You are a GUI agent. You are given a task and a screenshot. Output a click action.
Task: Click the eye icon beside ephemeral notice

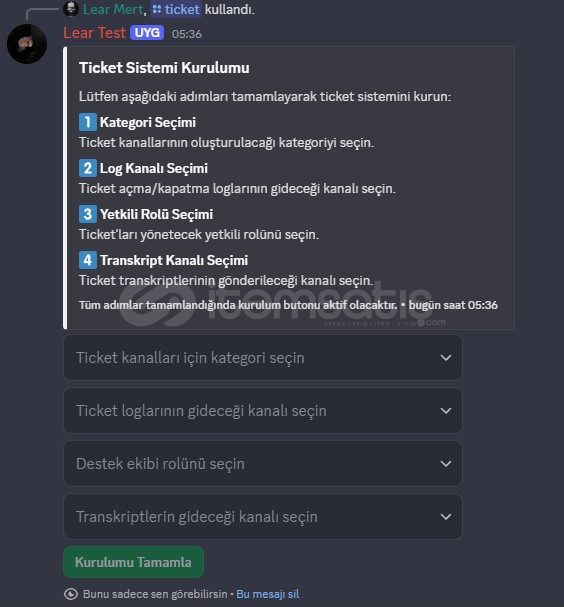tap(71, 594)
